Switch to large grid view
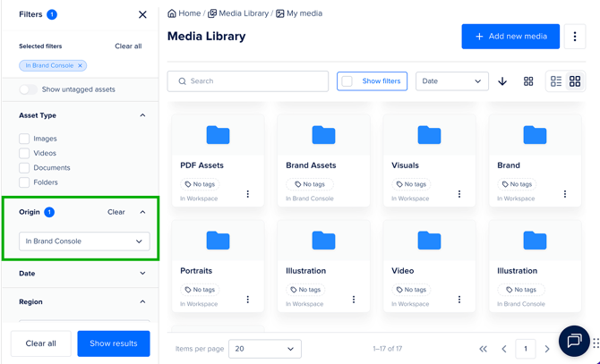Image resolution: width=600 pixels, height=364 pixels. (575, 81)
